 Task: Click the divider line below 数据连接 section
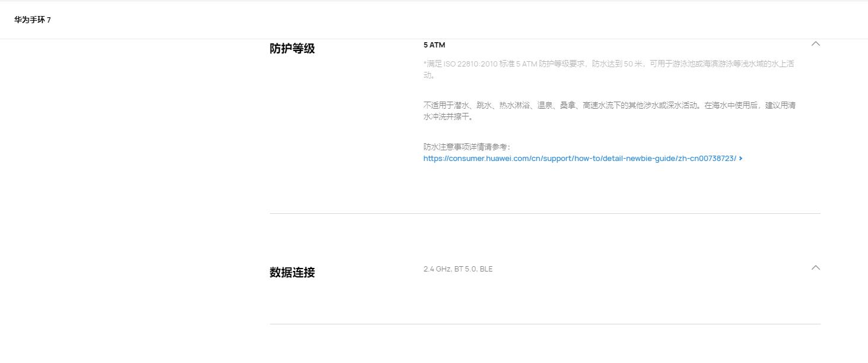[x=545, y=324]
